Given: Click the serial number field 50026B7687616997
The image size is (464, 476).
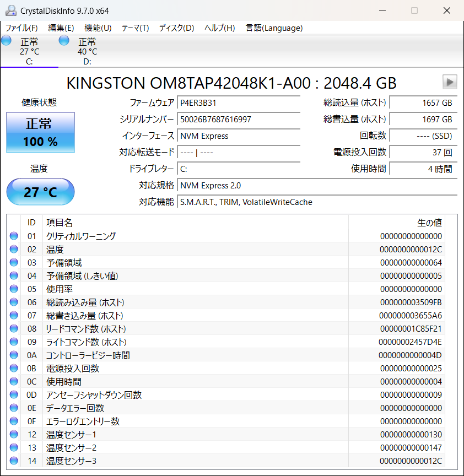Looking at the screenshot, I should [x=239, y=119].
